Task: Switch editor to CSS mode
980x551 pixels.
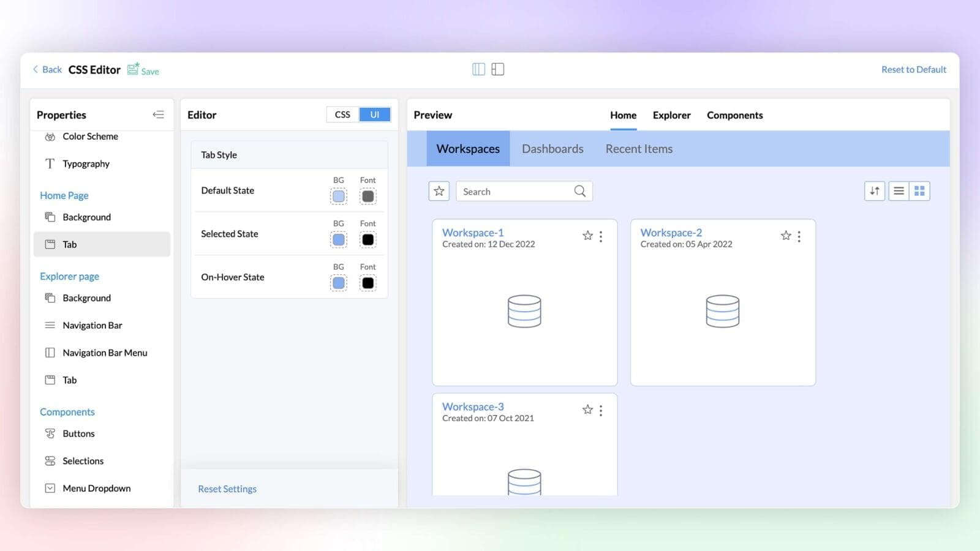Action: [x=342, y=114]
